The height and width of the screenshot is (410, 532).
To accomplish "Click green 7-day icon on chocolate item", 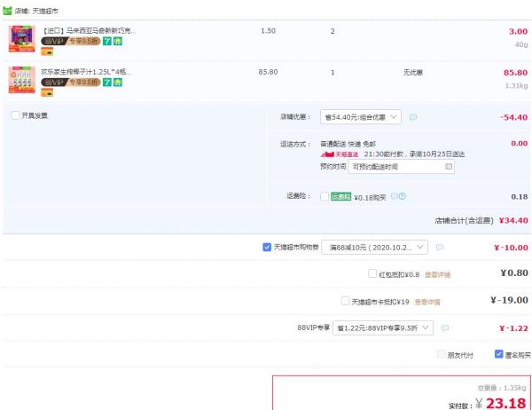I will tap(107, 41).
